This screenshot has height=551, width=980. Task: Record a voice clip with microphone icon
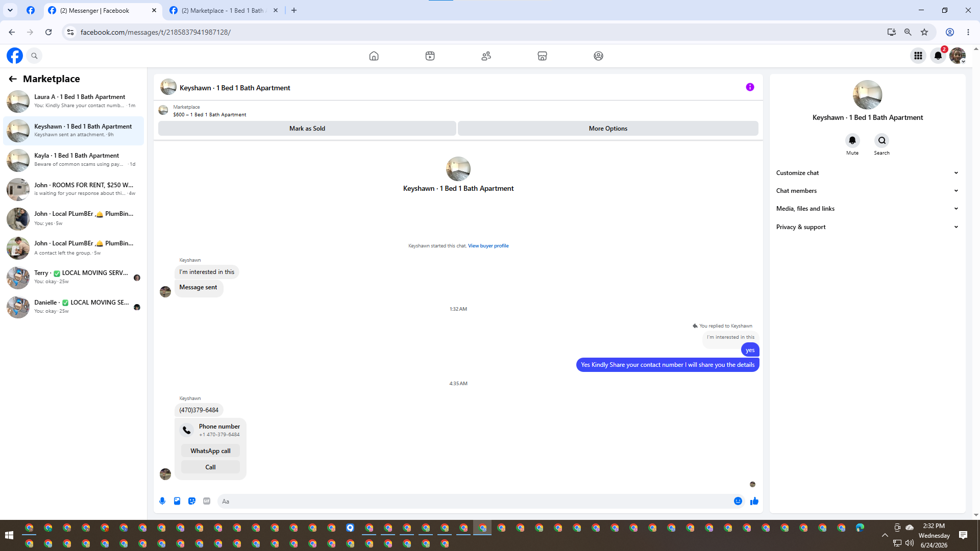point(162,501)
